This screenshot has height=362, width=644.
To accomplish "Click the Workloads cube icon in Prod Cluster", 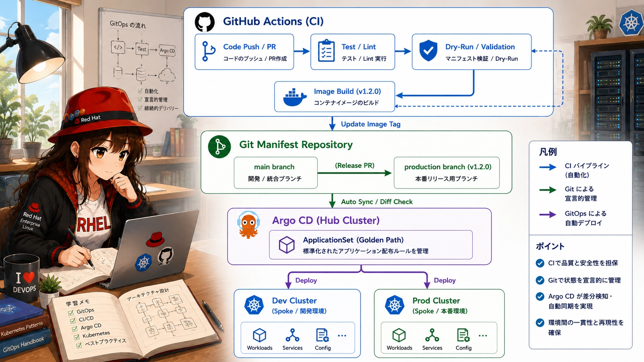I will point(399,335).
